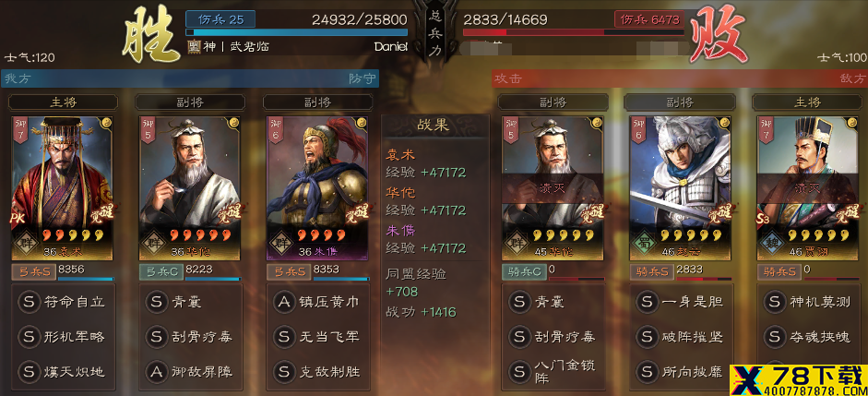The width and height of the screenshot is (868, 396).
Task: Click the 群 faction badge on 袁术 card
Action: pos(24,243)
